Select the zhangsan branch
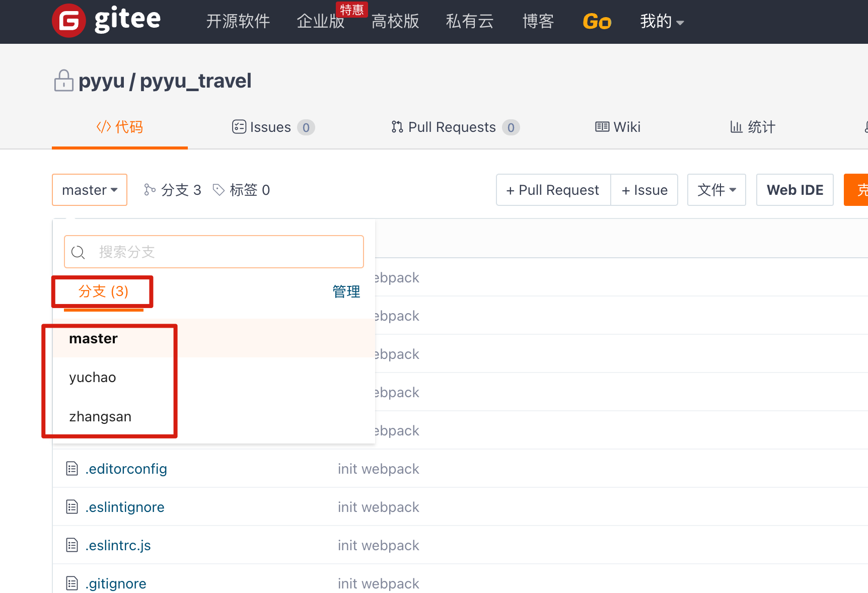The image size is (868, 593). pos(100,417)
